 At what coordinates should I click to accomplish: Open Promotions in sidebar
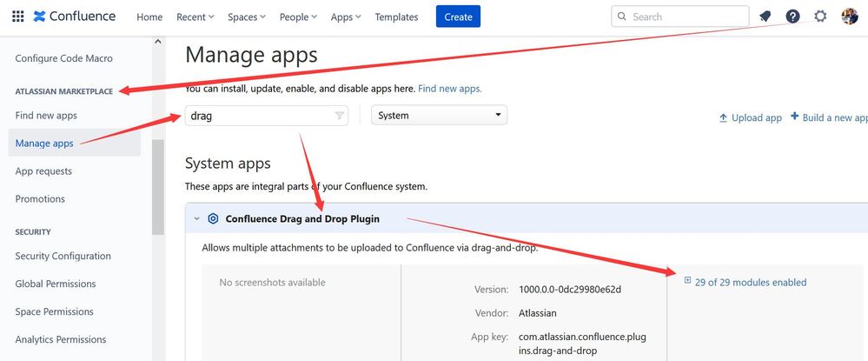click(40, 198)
